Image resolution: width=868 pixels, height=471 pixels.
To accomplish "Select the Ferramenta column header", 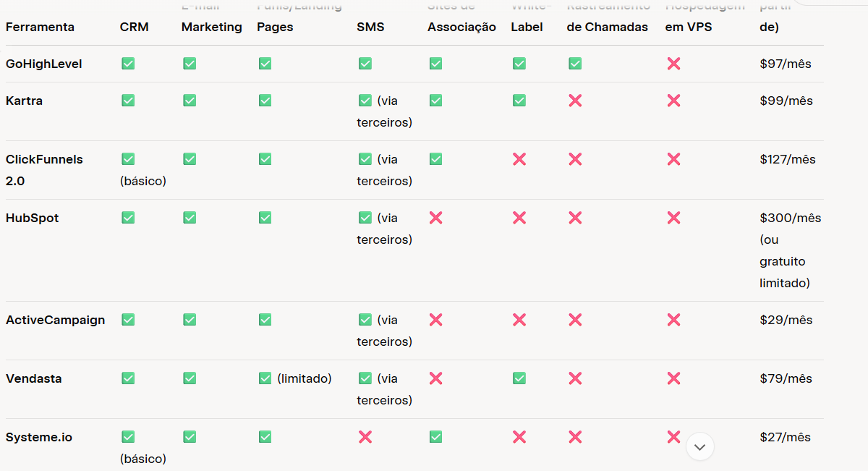I will [x=40, y=27].
